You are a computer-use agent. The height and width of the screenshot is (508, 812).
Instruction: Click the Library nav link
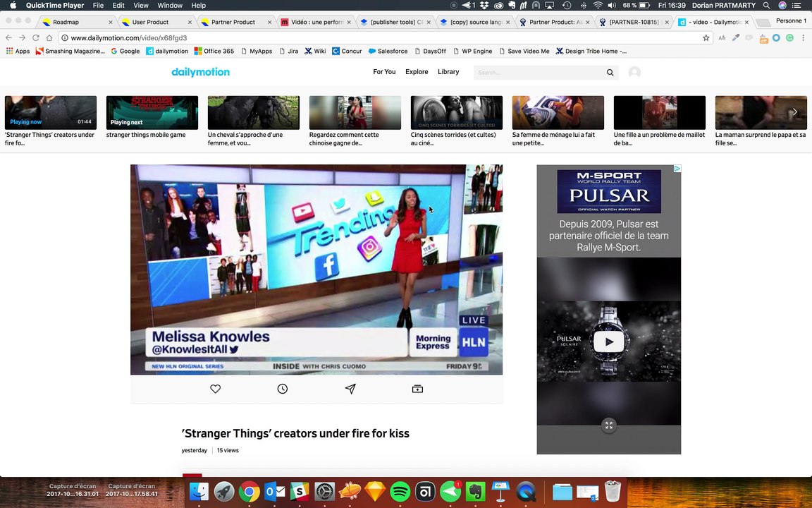pos(448,72)
